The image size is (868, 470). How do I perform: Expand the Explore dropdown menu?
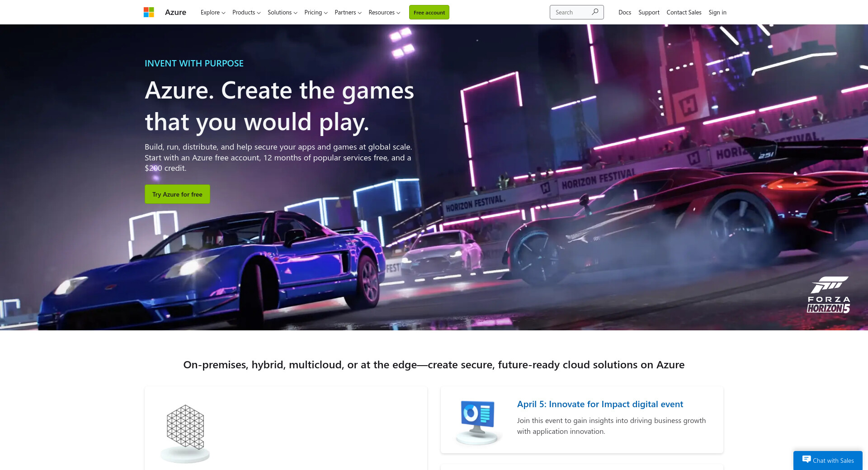[x=213, y=12]
